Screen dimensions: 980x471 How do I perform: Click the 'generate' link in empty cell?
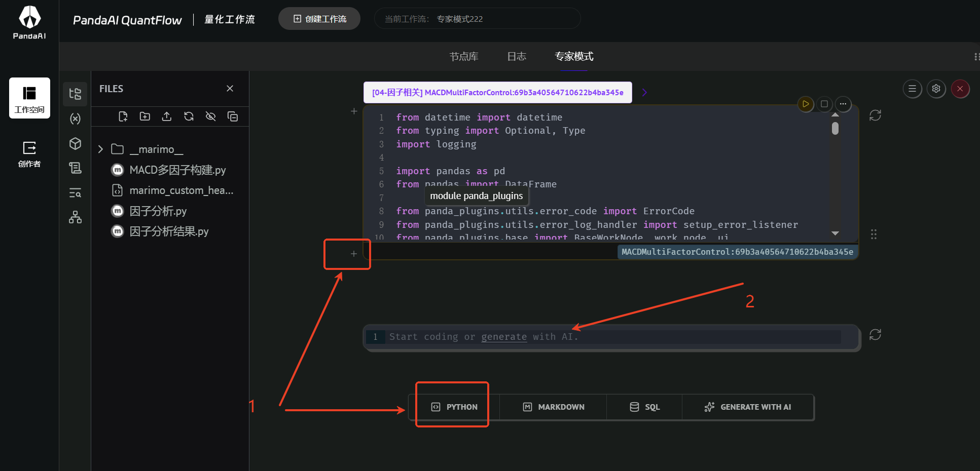(504, 337)
